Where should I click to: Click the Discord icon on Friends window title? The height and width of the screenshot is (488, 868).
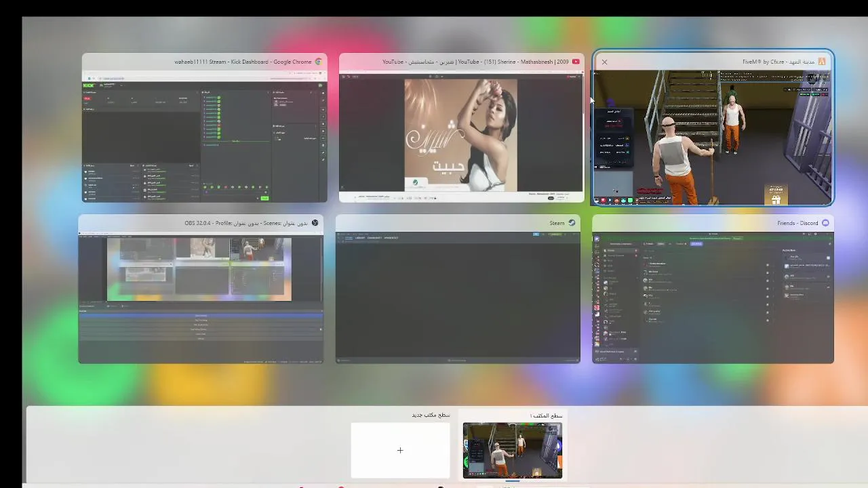(x=825, y=223)
